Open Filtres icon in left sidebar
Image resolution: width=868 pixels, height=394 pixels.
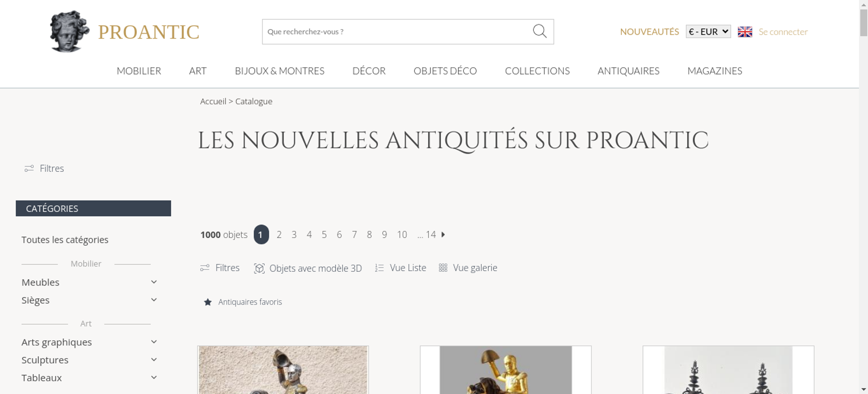(29, 168)
